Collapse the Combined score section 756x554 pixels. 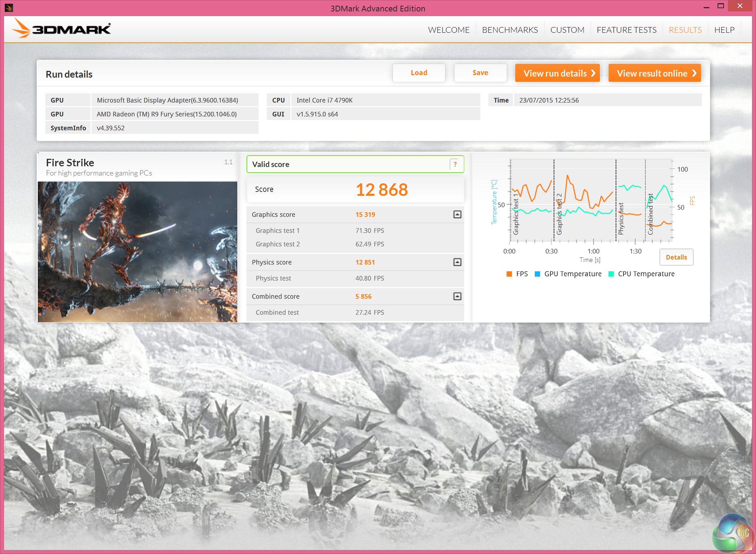click(x=457, y=296)
